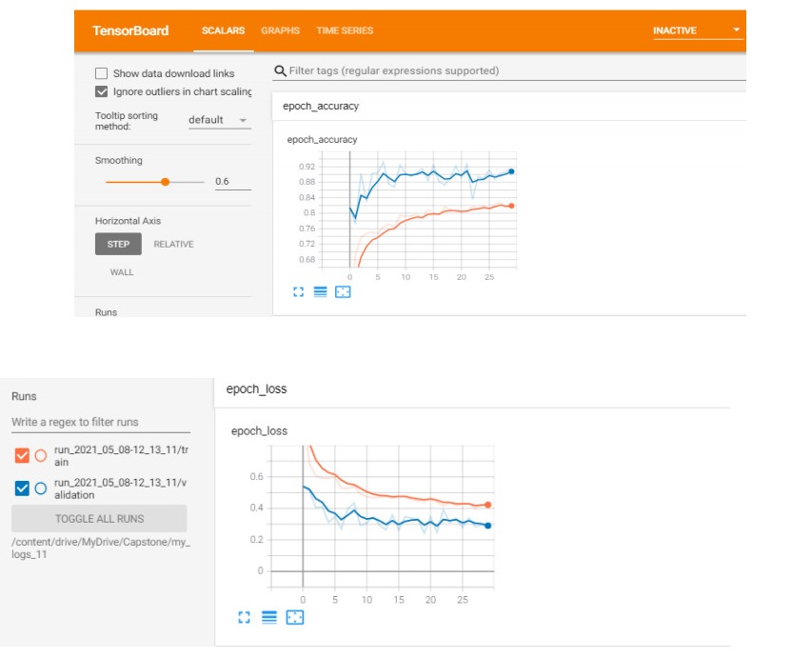Enable Show data download links checkbox
This screenshot has width=812, height=658.
point(102,73)
